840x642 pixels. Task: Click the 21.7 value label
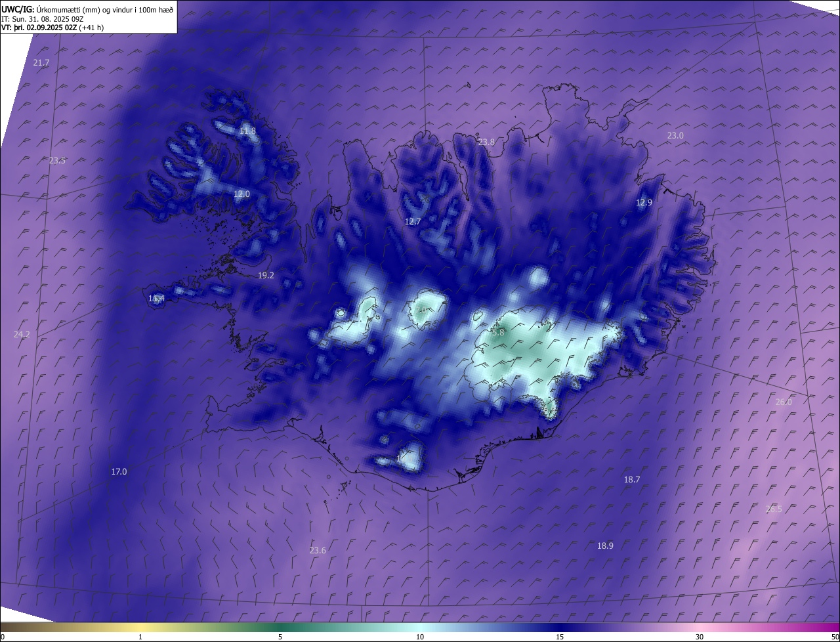click(41, 63)
